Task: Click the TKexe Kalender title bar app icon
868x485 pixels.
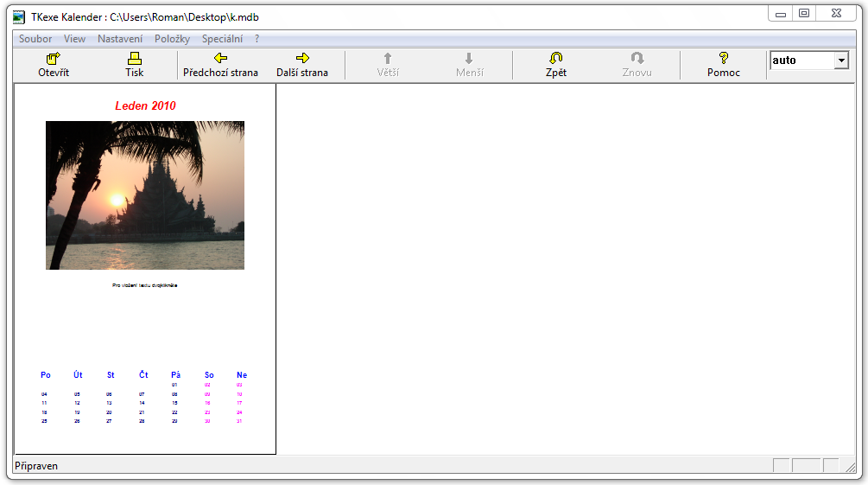Action: click(19, 17)
